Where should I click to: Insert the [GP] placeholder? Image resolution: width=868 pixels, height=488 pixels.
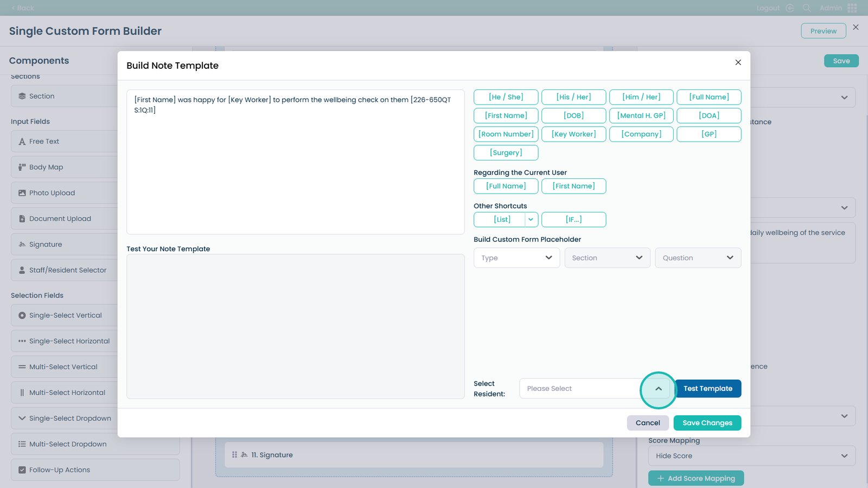coord(709,134)
